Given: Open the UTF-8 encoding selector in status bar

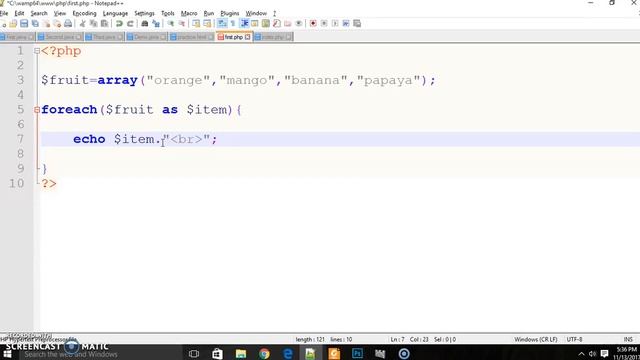Looking at the screenshot, I should click(x=574, y=339).
